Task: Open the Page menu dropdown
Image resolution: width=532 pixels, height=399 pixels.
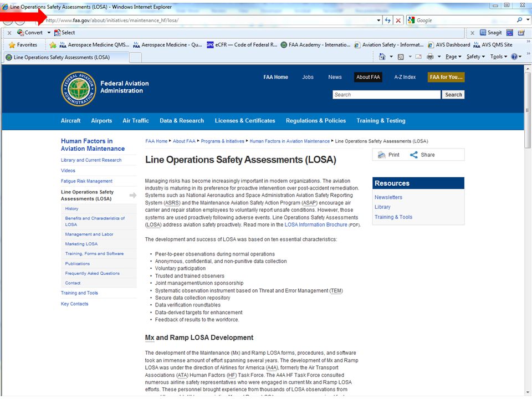Action: (453, 57)
